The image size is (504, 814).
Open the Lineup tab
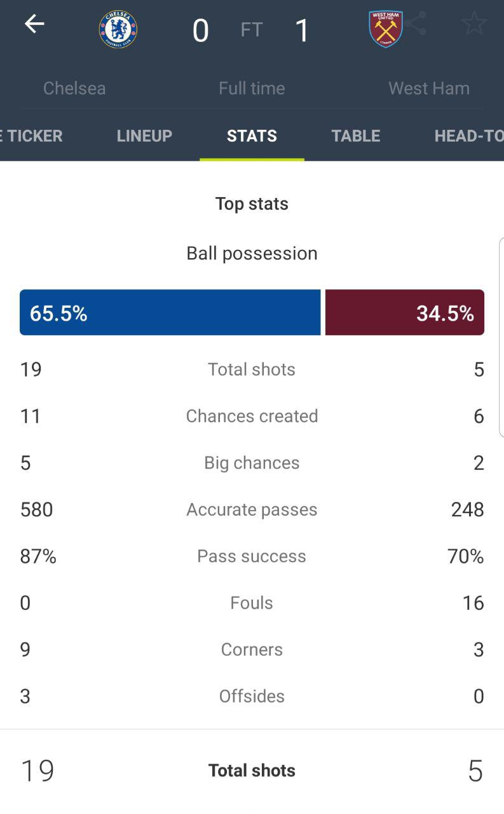[144, 135]
